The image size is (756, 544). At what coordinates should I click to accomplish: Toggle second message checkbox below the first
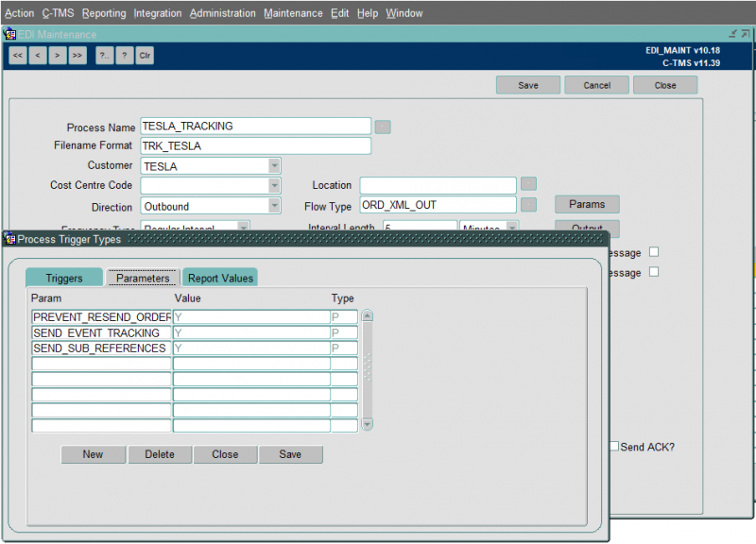[x=654, y=272]
